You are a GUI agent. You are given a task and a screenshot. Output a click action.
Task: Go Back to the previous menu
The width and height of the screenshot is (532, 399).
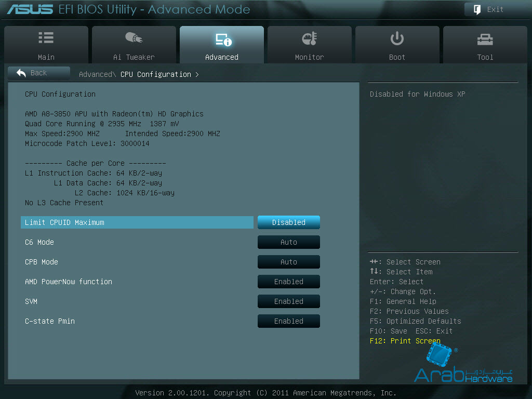(x=38, y=73)
